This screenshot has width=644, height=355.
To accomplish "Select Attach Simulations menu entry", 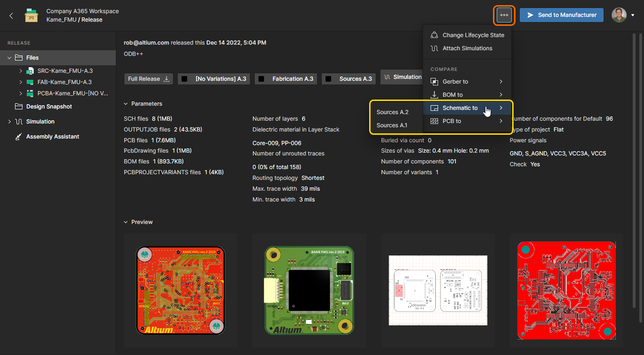I will point(467,48).
